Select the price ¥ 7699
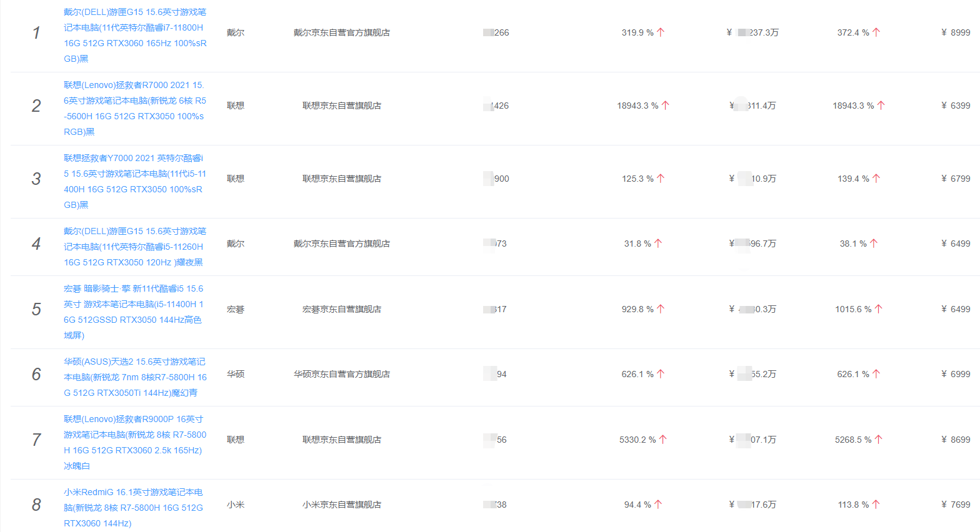 pyautogui.click(x=956, y=505)
